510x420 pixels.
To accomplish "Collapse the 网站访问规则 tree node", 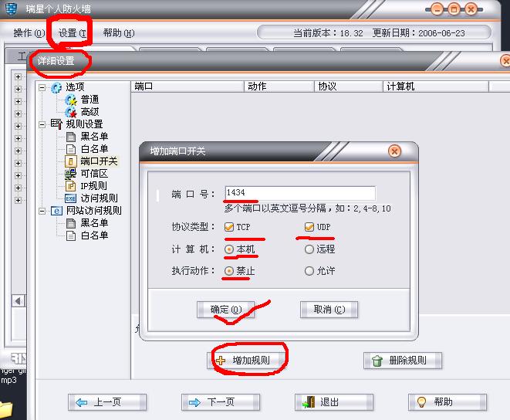I will click(42, 212).
